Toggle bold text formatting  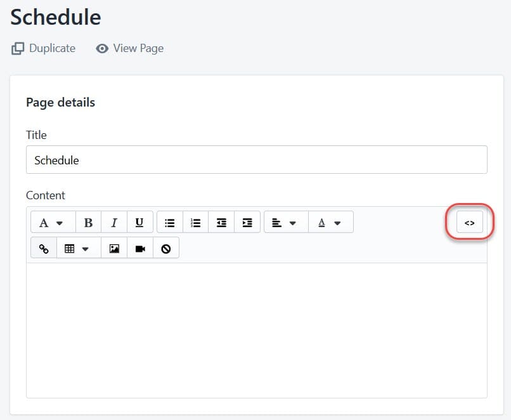point(89,223)
